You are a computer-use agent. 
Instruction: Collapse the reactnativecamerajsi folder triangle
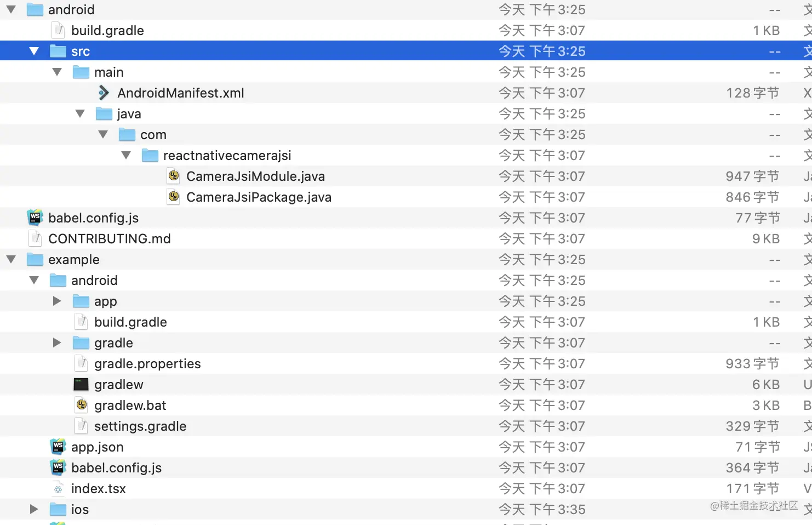click(126, 155)
